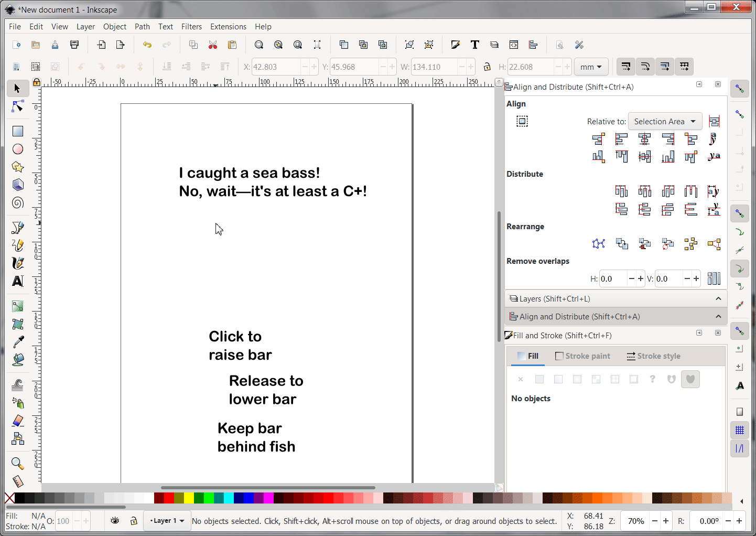Switch to the Stroke style tab
The image size is (756, 536).
(x=653, y=356)
